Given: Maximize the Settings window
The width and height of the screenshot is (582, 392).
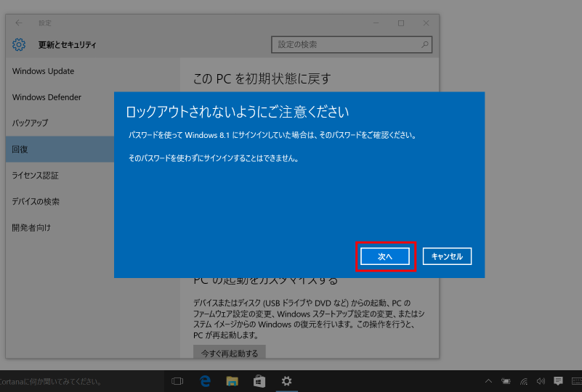Looking at the screenshot, I should click(x=401, y=23).
